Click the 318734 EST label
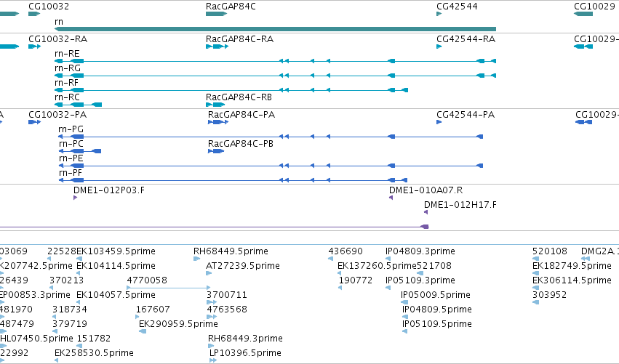 tap(70, 310)
